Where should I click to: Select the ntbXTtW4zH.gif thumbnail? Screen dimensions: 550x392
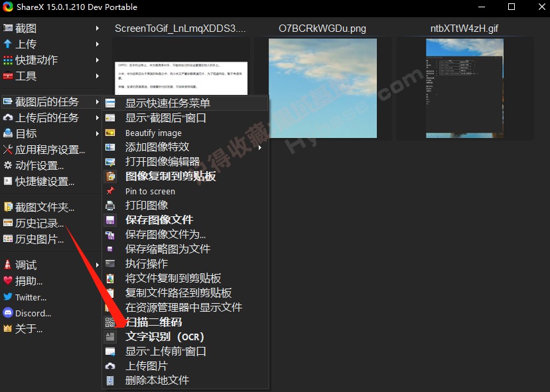tap(465, 88)
